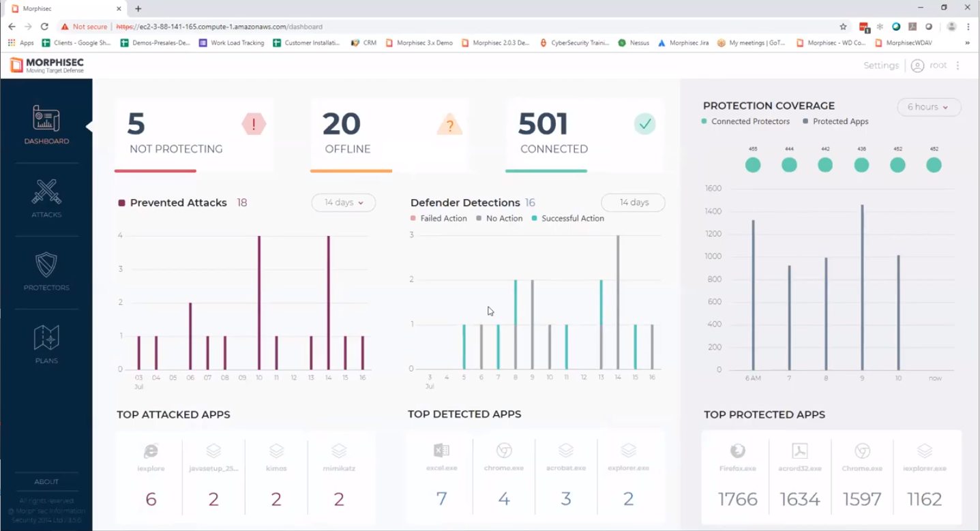The width and height of the screenshot is (980, 531).
Task: Click the Not Protecting red alert icon
Action: click(x=254, y=124)
